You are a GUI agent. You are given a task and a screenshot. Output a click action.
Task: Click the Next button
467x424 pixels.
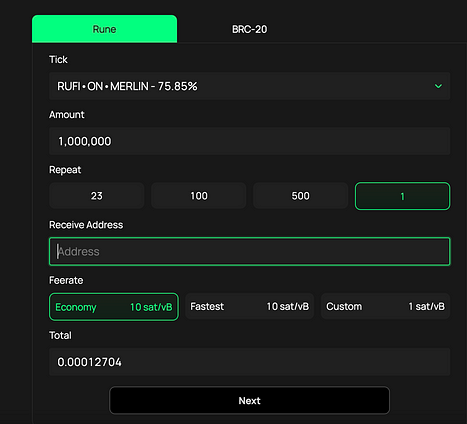tap(249, 400)
